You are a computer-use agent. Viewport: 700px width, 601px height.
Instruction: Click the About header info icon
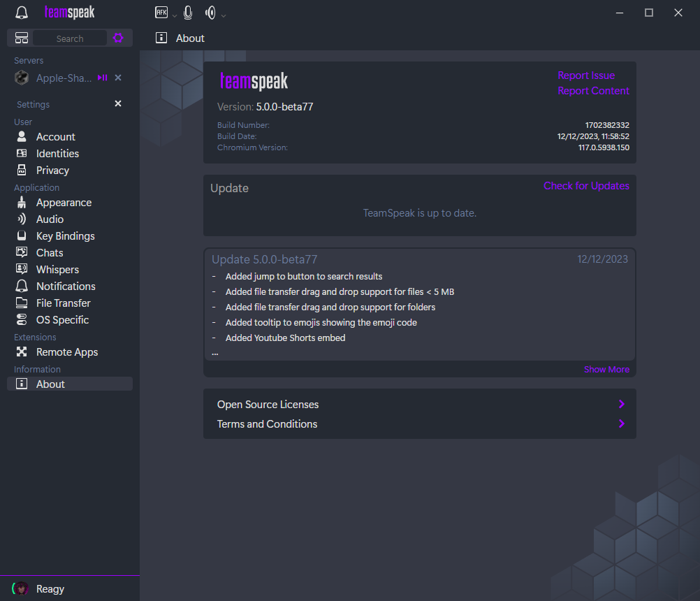pos(161,38)
